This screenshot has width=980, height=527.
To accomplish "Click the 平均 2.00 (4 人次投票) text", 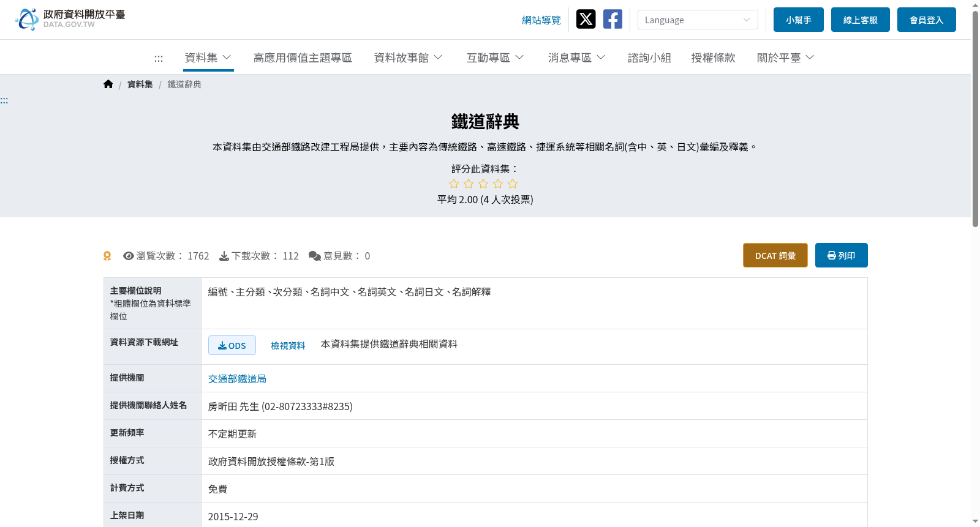I will pos(485,200).
